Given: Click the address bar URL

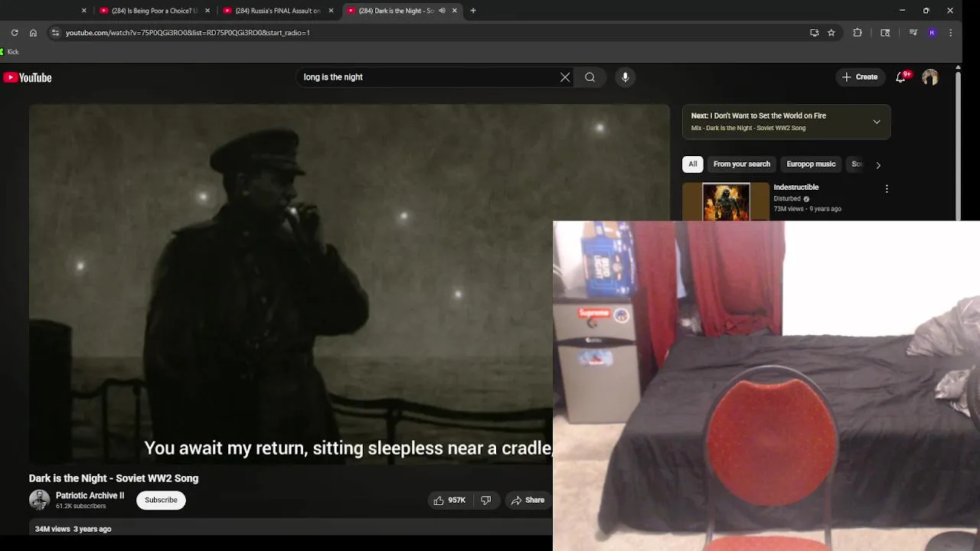Looking at the screenshot, I should 188,33.
